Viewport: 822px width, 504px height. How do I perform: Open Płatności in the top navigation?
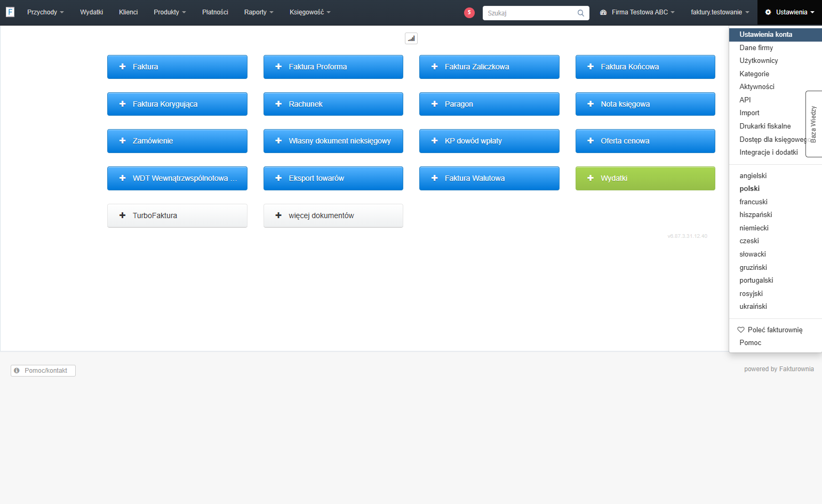(x=215, y=12)
